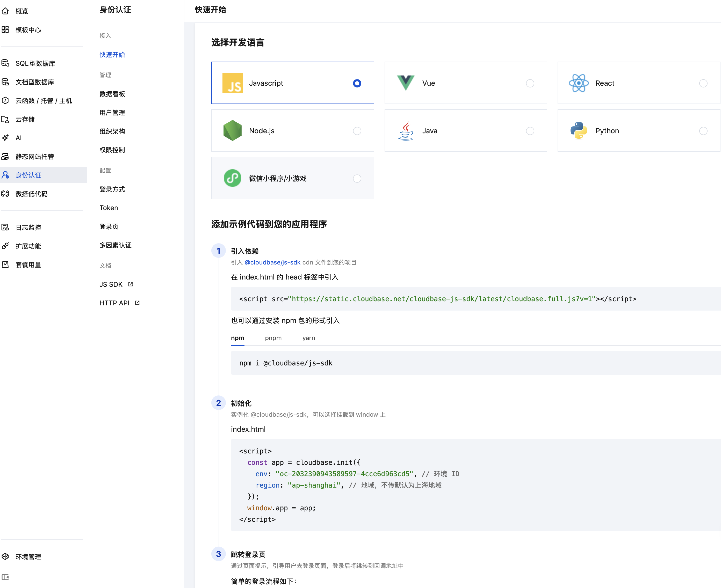Open the 概览 overview home icon
Screen dimensions: 721x588
pyautogui.click(x=5, y=11)
